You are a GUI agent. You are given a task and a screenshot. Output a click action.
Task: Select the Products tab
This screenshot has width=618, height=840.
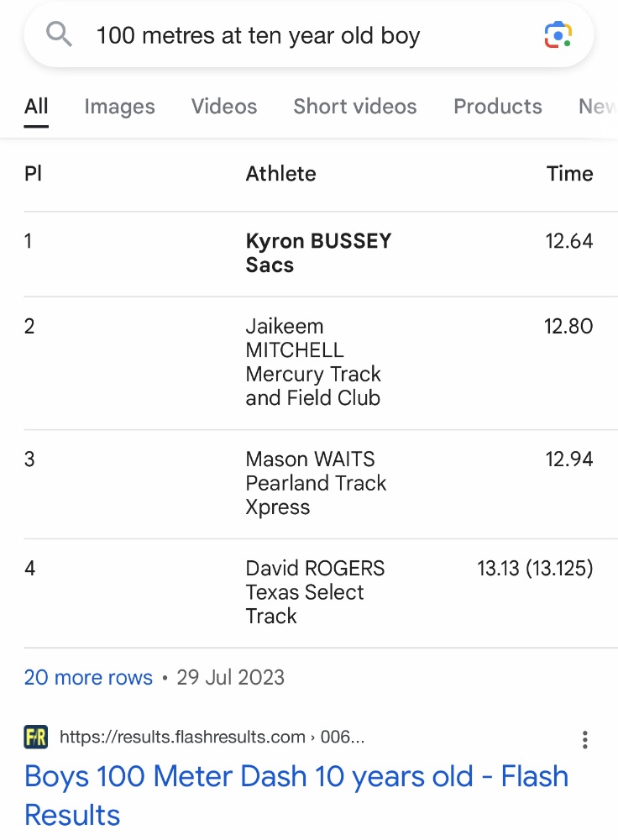pos(497,106)
